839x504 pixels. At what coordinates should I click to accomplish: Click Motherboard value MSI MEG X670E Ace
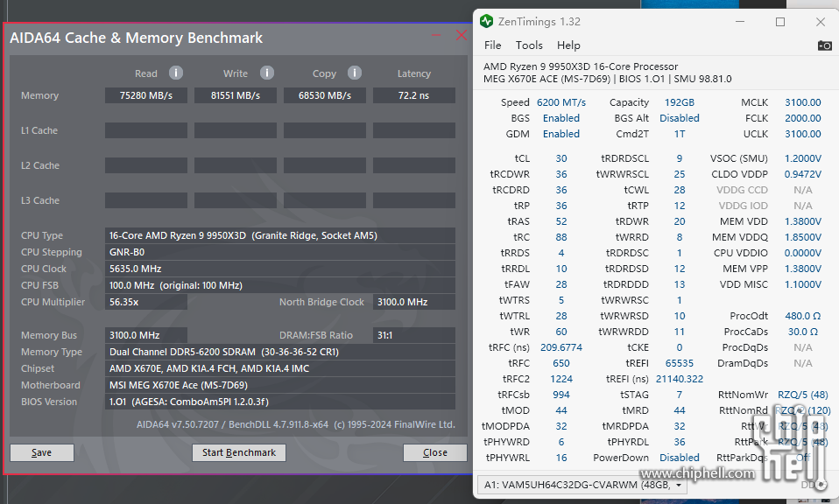click(x=280, y=385)
